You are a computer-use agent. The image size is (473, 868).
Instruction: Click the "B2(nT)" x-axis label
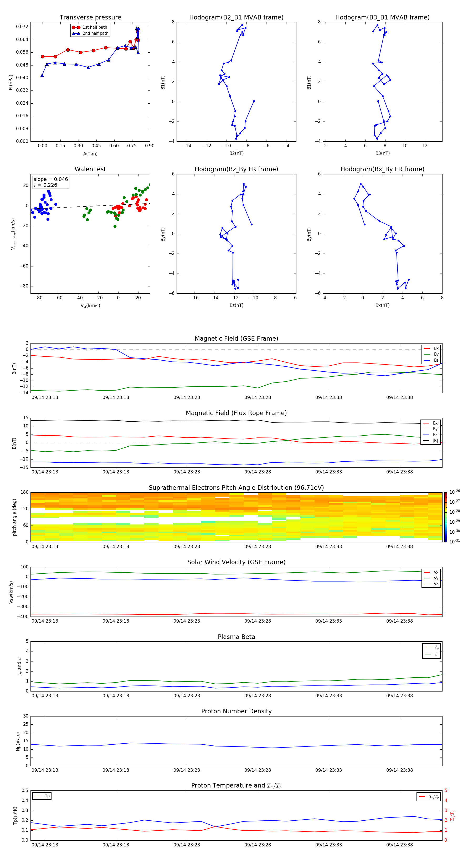pyautogui.click(x=236, y=153)
